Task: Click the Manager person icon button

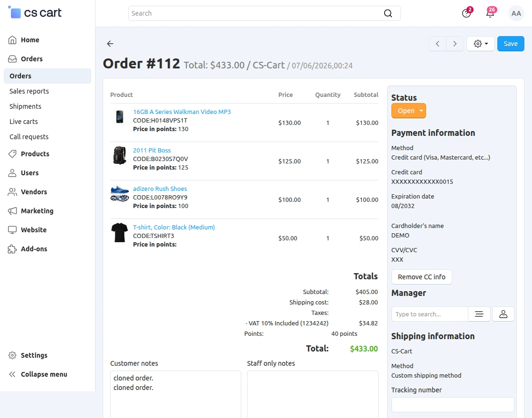Action: 503,314
